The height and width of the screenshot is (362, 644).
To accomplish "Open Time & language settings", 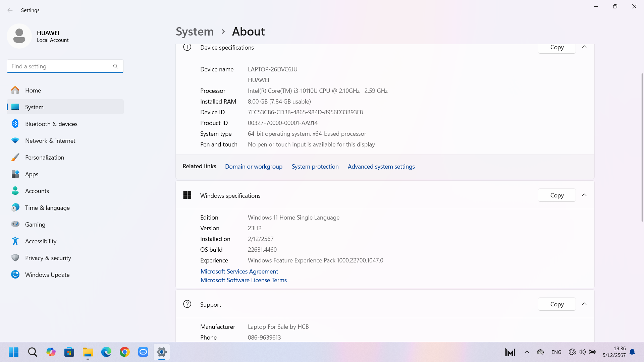I will (x=65, y=207).
